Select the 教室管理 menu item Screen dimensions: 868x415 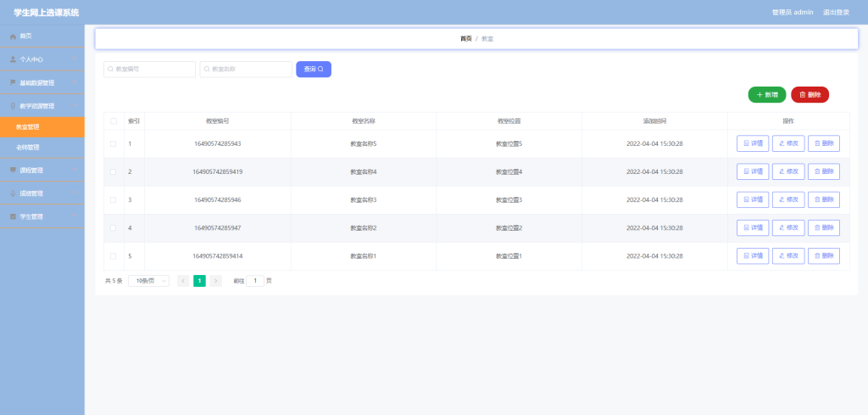(42, 127)
